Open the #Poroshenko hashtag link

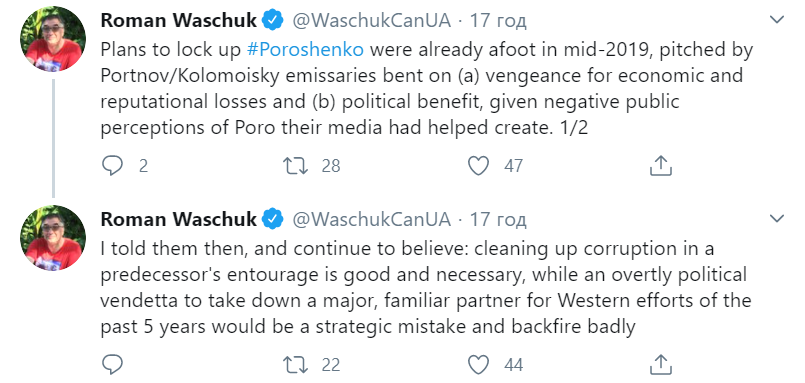tap(305, 49)
